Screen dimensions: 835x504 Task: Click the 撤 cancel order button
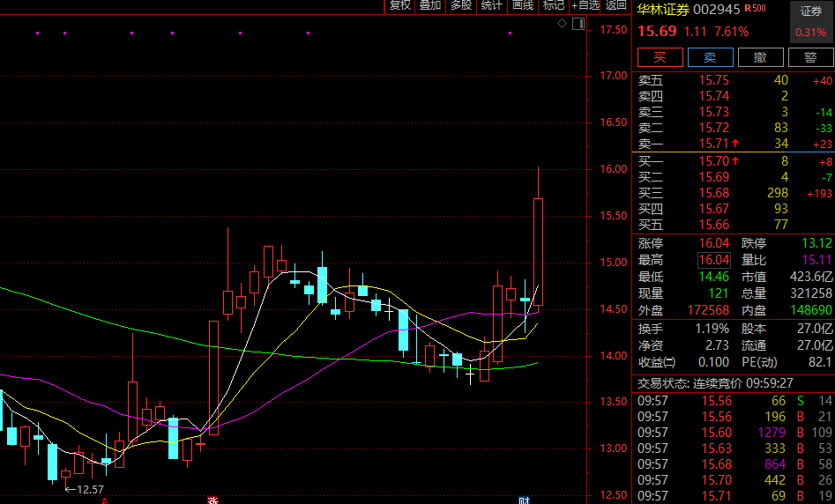[x=760, y=57]
